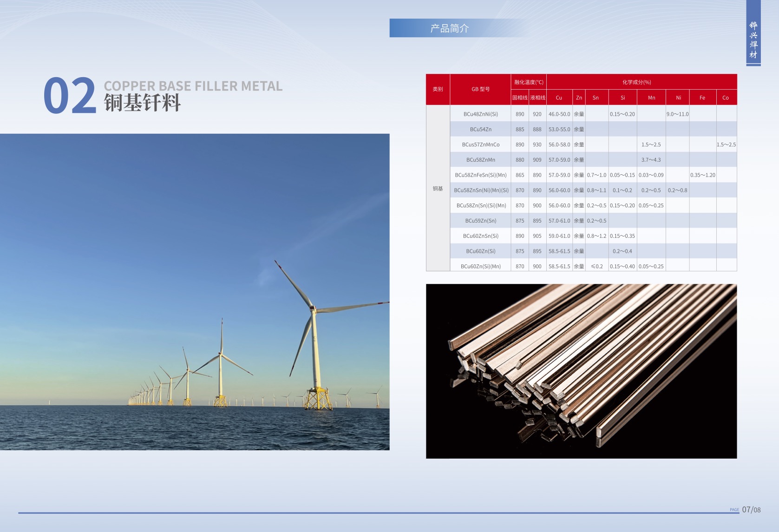Click the 固相线 column header
Image resolution: width=779 pixels, height=532 pixels.
(x=520, y=98)
